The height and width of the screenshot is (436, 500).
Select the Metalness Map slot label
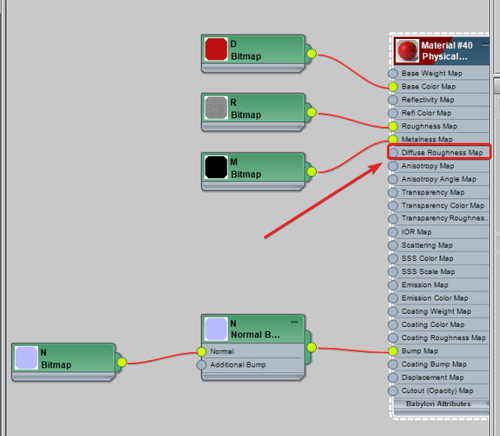[x=427, y=139]
